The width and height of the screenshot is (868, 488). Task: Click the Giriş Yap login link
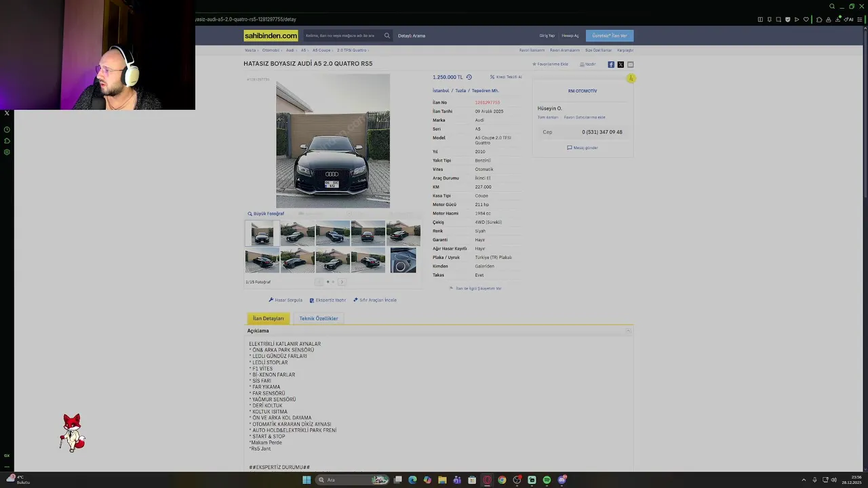[547, 35]
